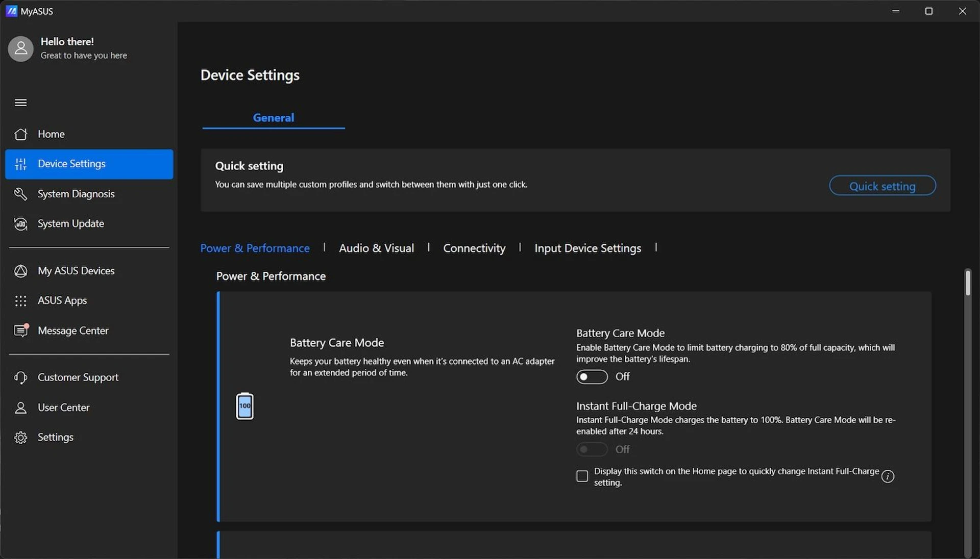Click the Quick setting card heading
Screen dimensions: 980x559
pos(249,166)
